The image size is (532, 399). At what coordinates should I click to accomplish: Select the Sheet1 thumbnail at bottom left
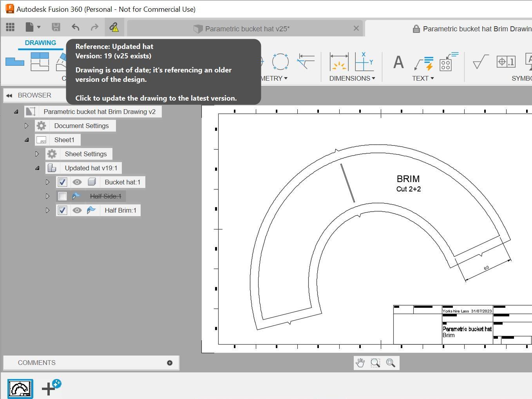tap(20, 388)
